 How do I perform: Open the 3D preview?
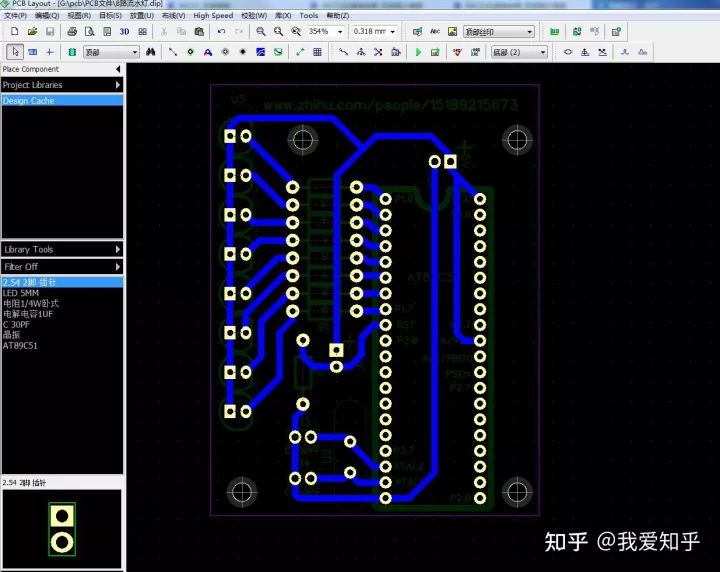click(x=124, y=32)
